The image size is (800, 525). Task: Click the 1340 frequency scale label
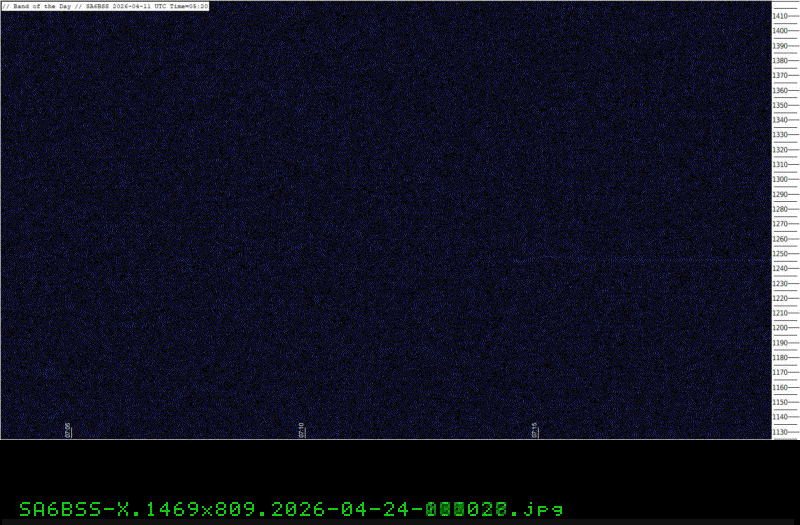coord(780,120)
